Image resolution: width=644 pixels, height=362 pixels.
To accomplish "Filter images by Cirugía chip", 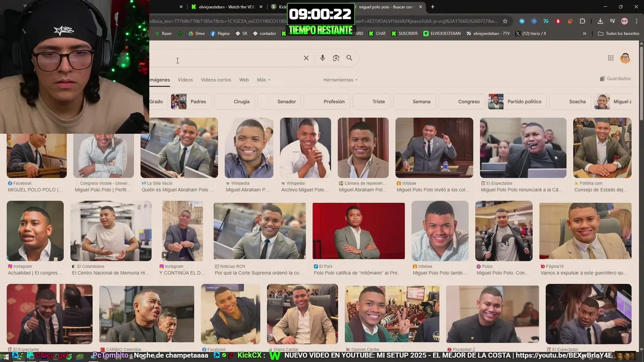I will click(234, 102).
